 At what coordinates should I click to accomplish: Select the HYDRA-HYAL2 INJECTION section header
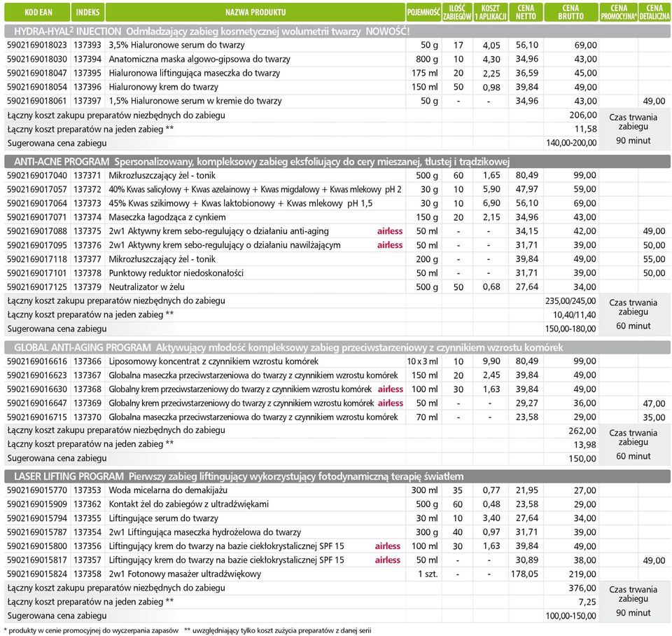click(x=337, y=31)
